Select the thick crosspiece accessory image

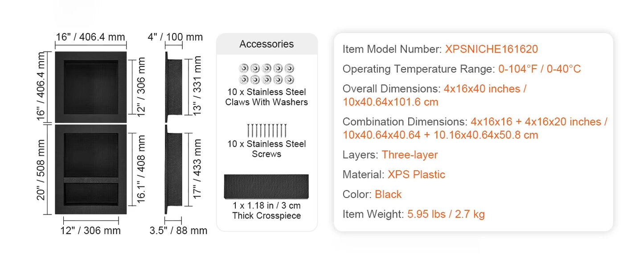[x=267, y=186]
